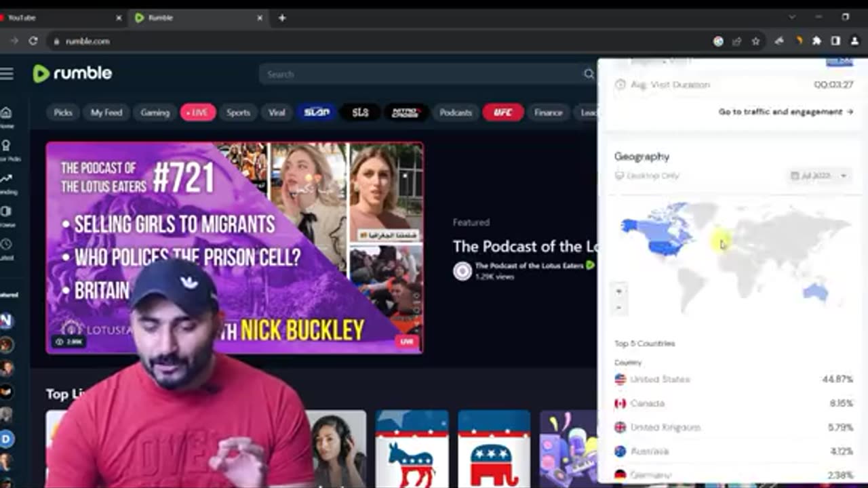Click the 44.87% United States value
The image size is (868, 488).
point(837,380)
